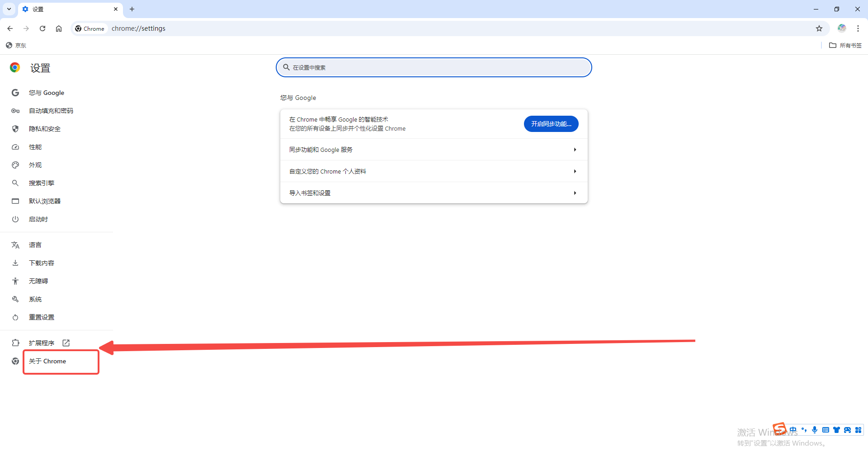Viewport: 868px width, 470px height.
Task: Expand 导入书签和设置 row
Action: 434,193
